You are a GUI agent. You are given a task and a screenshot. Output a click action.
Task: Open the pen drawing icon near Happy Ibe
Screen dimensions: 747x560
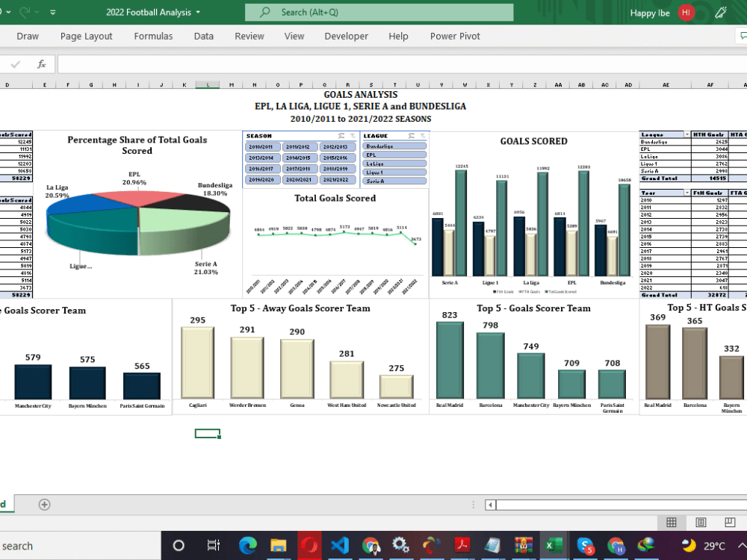(x=719, y=12)
